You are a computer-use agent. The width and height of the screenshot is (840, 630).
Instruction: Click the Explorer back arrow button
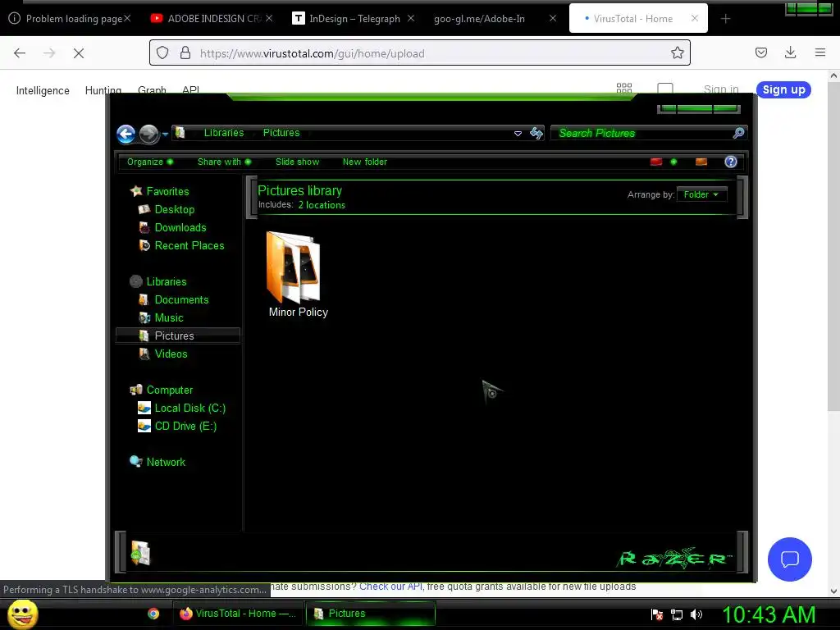[126, 134]
